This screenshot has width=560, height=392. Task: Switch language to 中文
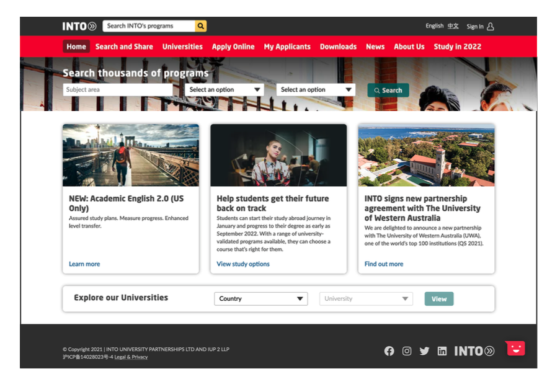(x=453, y=26)
